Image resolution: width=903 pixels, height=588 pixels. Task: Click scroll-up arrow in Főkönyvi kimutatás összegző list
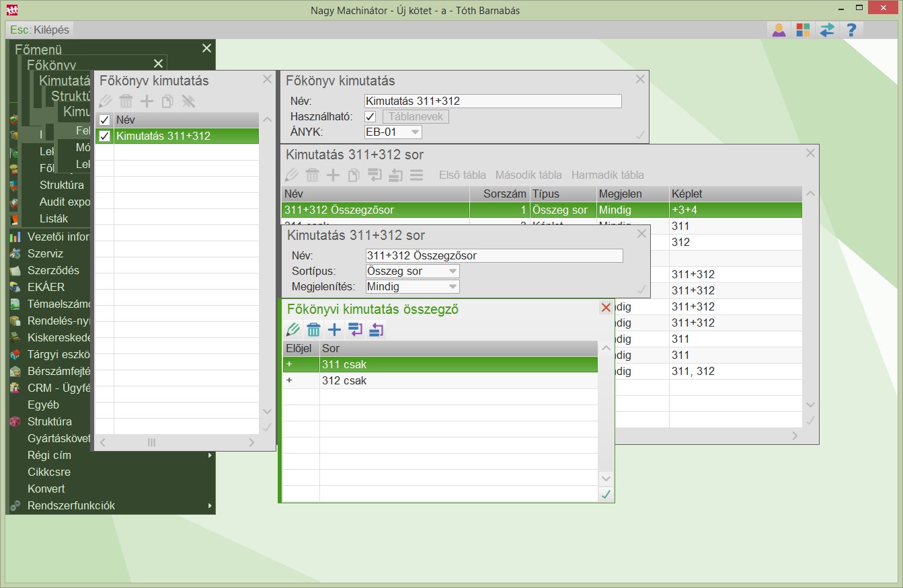point(606,349)
